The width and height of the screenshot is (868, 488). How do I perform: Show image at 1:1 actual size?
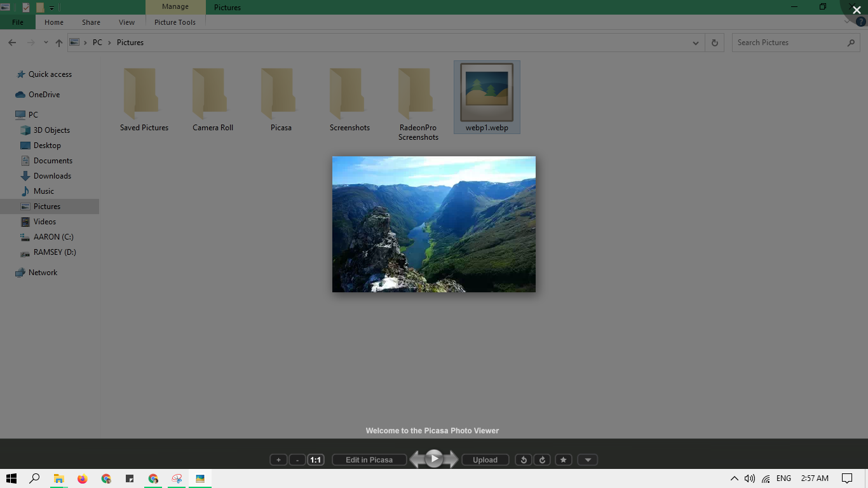coord(316,460)
